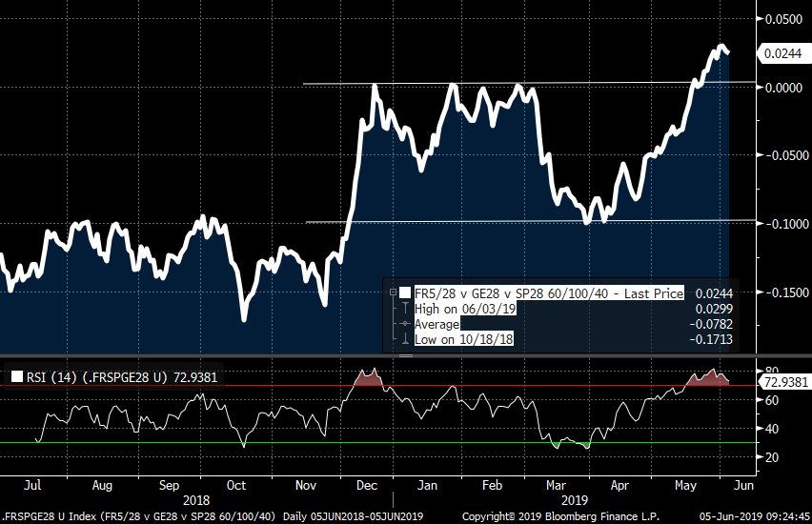Click the Copyright 2019 Bloomberg Finance L.P. text
This screenshot has height=524, width=812.
point(560,516)
